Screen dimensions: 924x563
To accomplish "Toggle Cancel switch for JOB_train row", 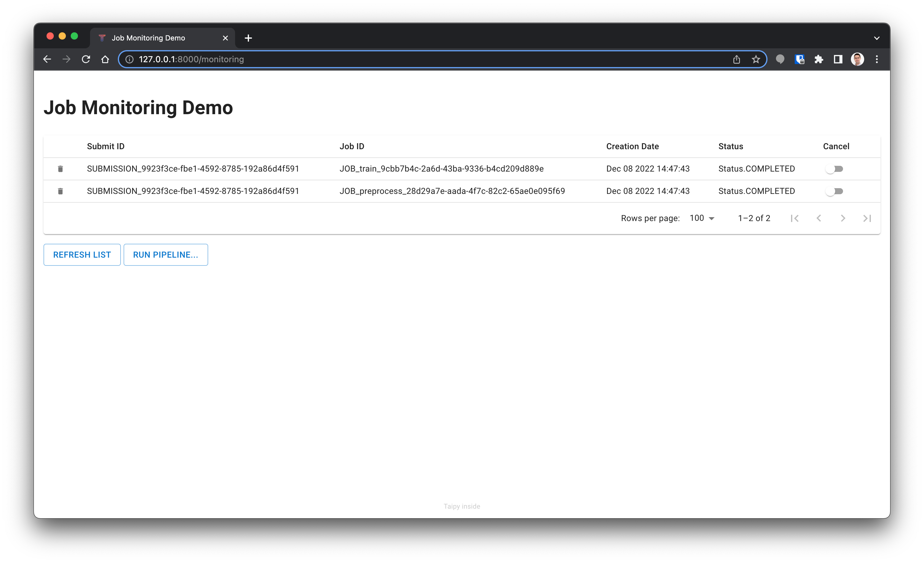I will (x=834, y=169).
